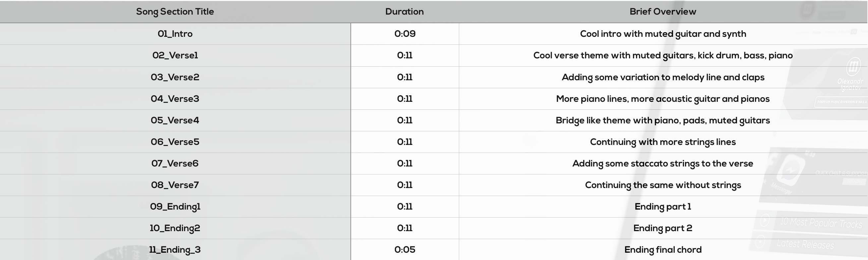
Task: Select the 01_Intro section row
Action: pyautogui.click(x=175, y=34)
